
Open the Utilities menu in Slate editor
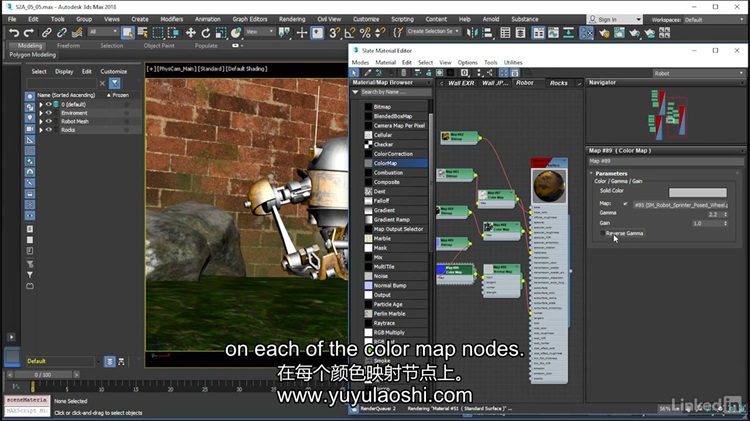click(x=513, y=62)
